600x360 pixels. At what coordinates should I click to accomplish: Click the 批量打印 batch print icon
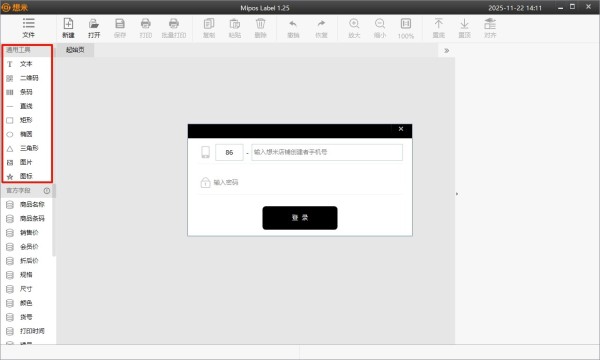click(x=174, y=24)
